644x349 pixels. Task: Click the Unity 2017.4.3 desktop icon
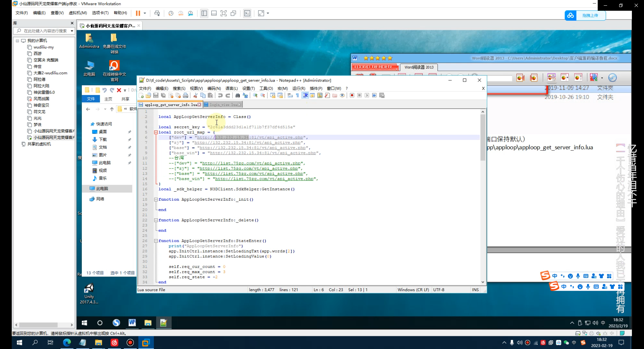tap(89, 294)
